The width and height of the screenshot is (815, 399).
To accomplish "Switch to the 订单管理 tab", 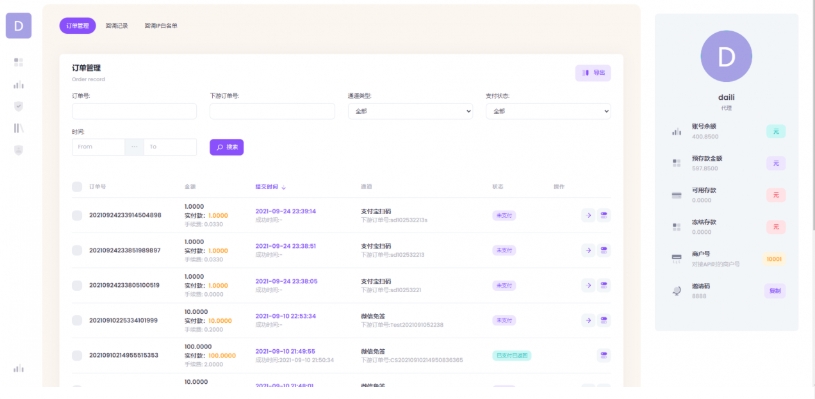I will click(x=77, y=25).
